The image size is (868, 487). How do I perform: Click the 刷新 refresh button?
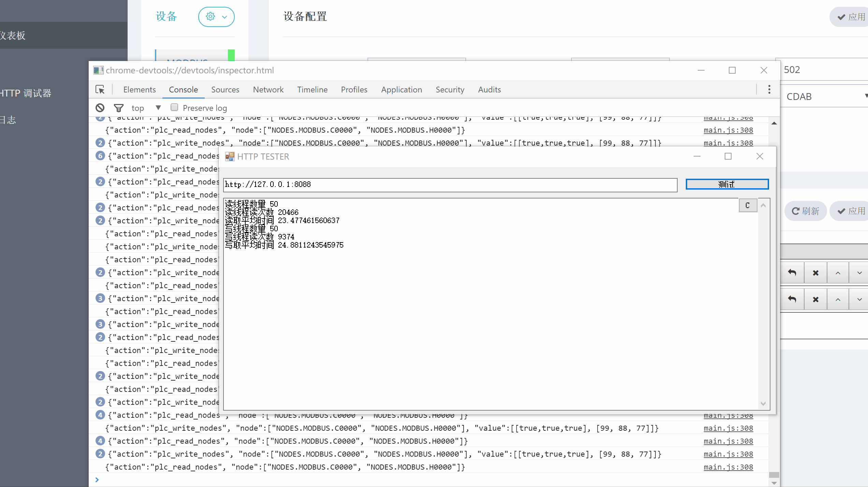pyautogui.click(x=805, y=211)
